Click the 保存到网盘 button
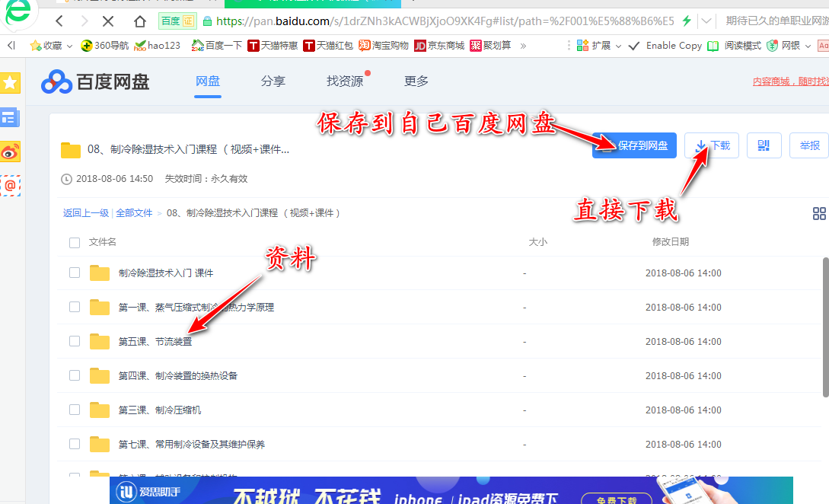This screenshot has height=504, width=829. click(634, 145)
